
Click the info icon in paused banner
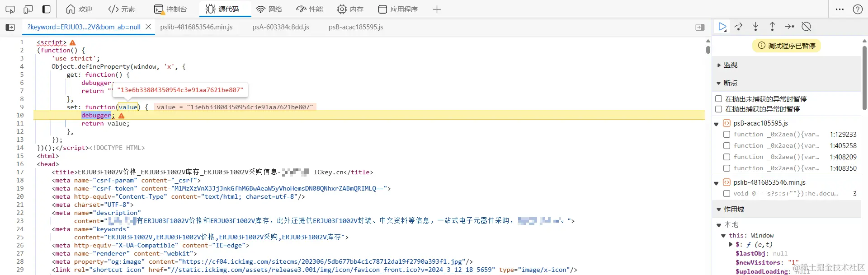pyautogui.click(x=761, y=46)
